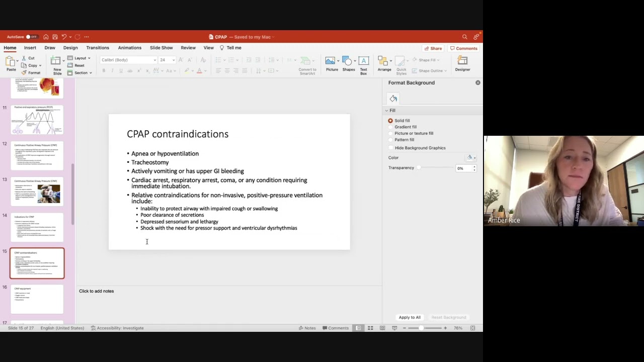Open the undo history dropdown arrow
This screenshot has height=362, width=644.
pos(70,37)
